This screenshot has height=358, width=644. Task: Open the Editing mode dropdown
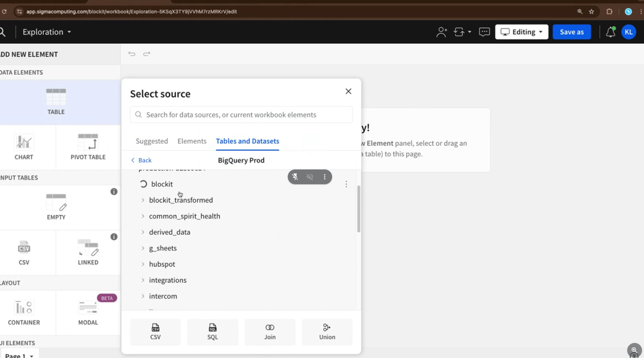click(522, 32)
